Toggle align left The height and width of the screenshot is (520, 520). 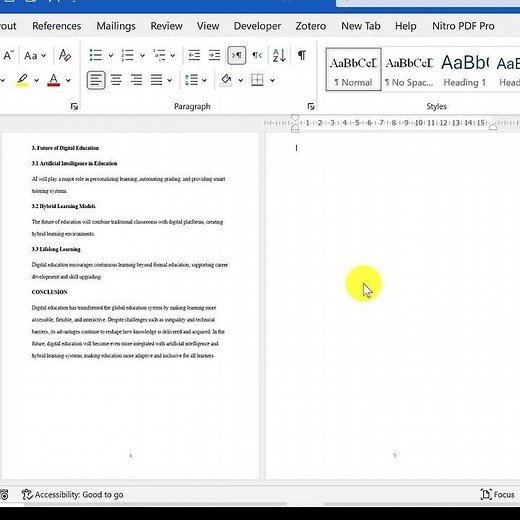pos(96,80)
